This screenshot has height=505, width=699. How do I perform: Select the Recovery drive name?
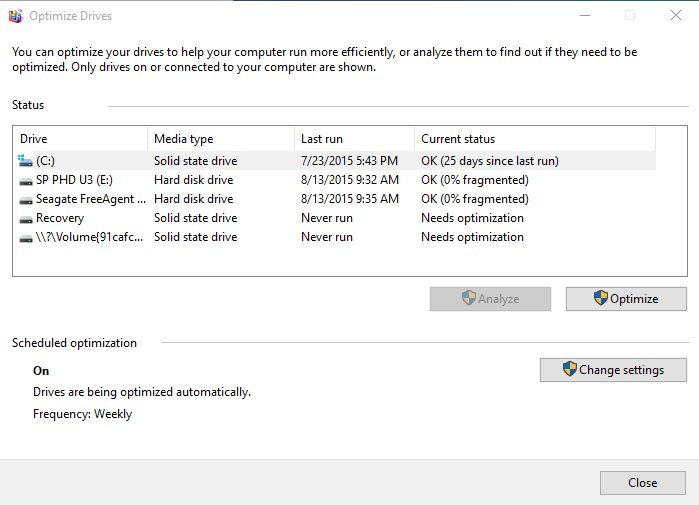[x=60, y=218]
